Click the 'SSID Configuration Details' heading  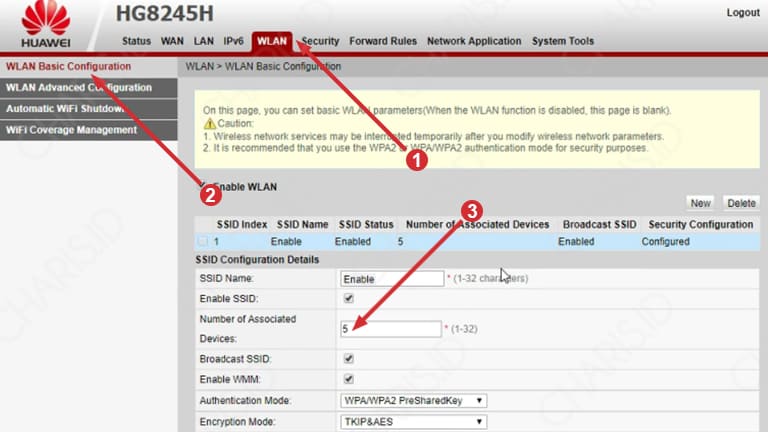(x=257, y=260)
